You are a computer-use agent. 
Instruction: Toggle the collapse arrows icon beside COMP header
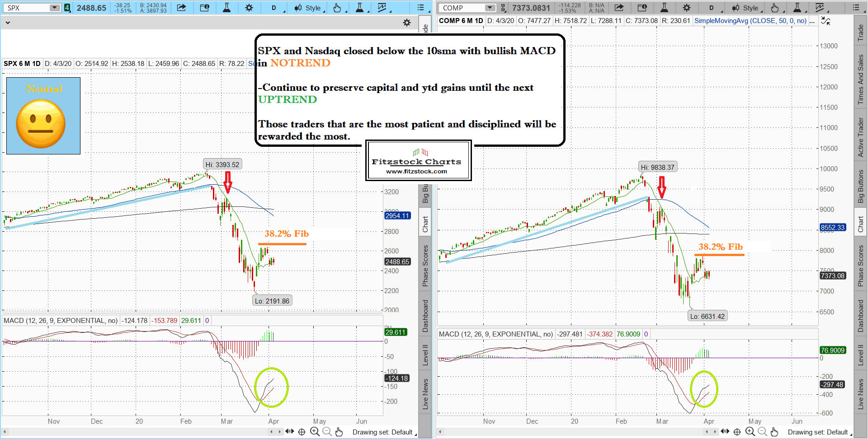tap(826, 21)
